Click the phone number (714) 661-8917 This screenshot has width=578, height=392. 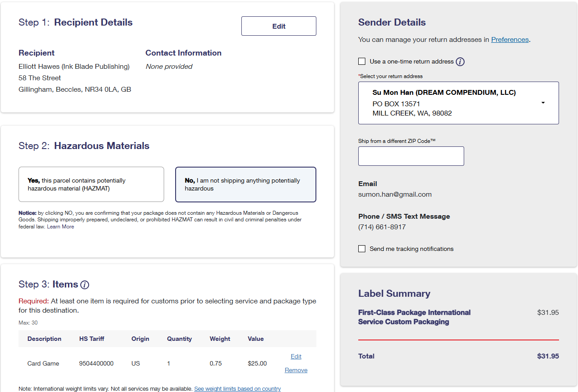(382, 227)
